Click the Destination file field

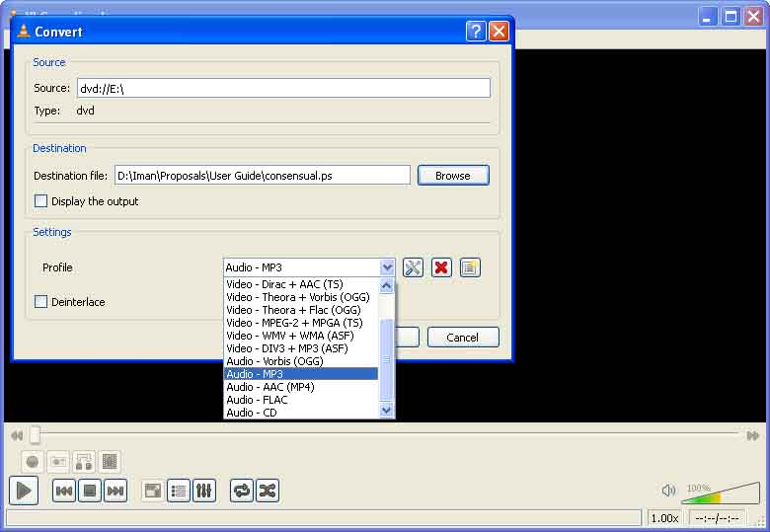(263, 176)
